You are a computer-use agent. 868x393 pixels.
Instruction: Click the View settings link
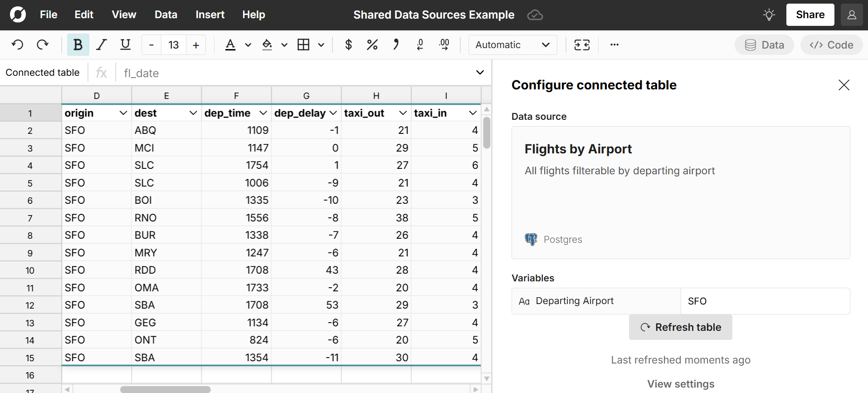click(680, 384)
